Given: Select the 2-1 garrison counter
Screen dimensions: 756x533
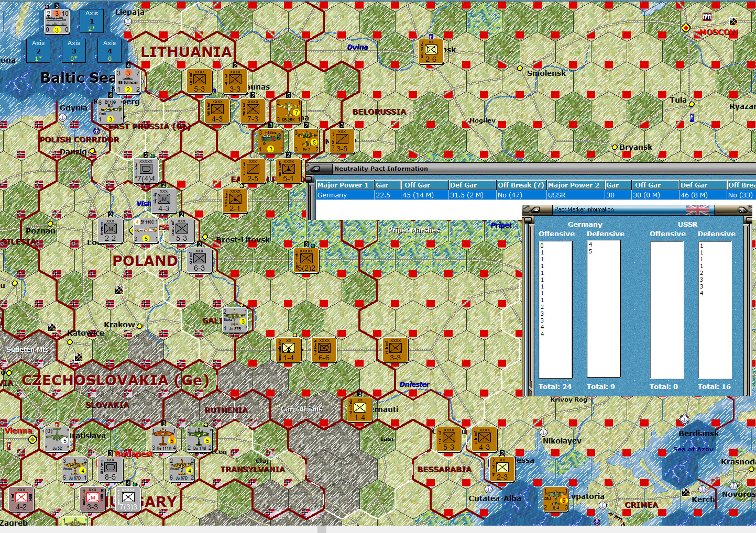Looking at the screenshot, I should point(235,201).
